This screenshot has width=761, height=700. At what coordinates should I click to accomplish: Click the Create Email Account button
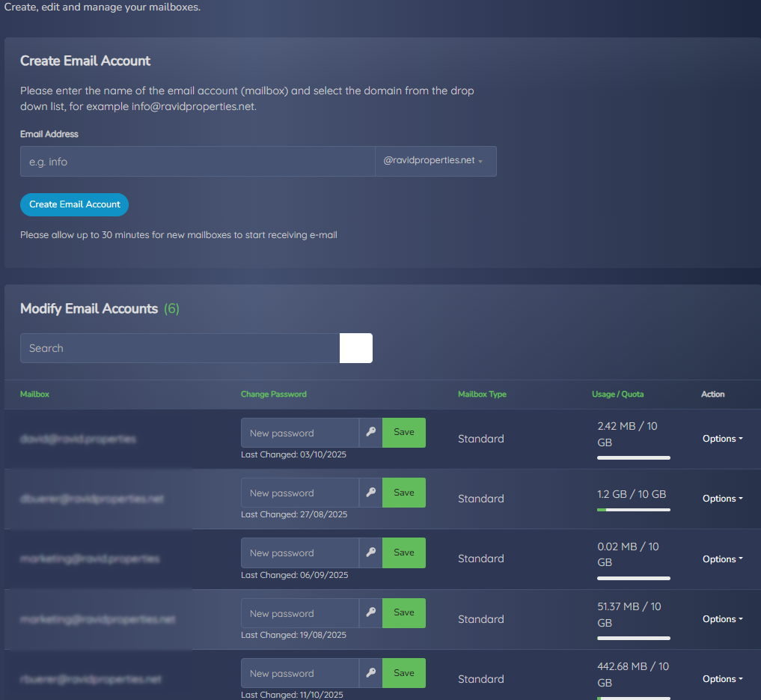(74, 204)
